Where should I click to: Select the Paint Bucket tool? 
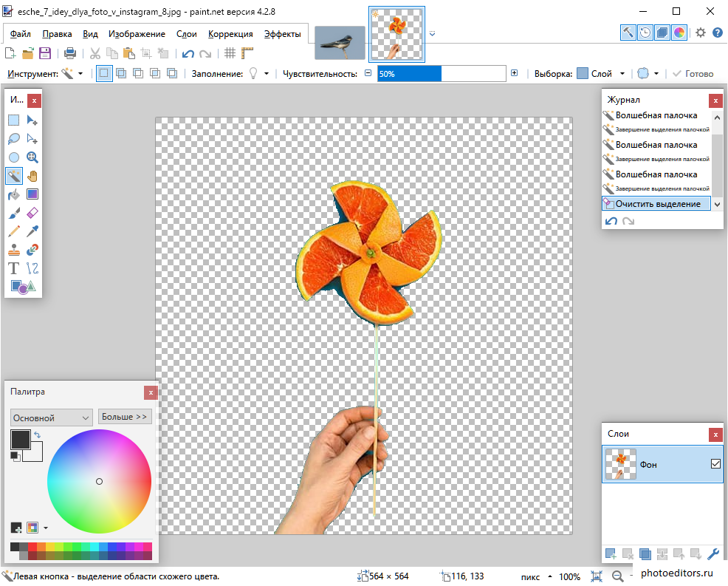point(14,194)
